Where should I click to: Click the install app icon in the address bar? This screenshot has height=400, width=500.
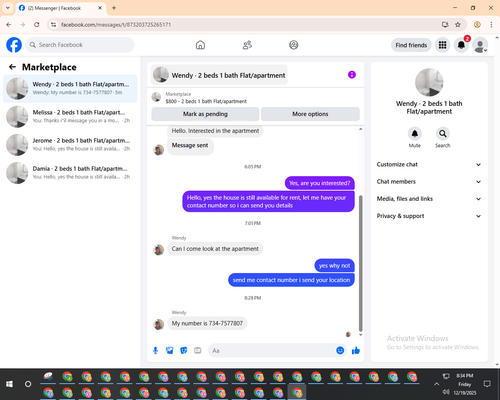(445, 25)
